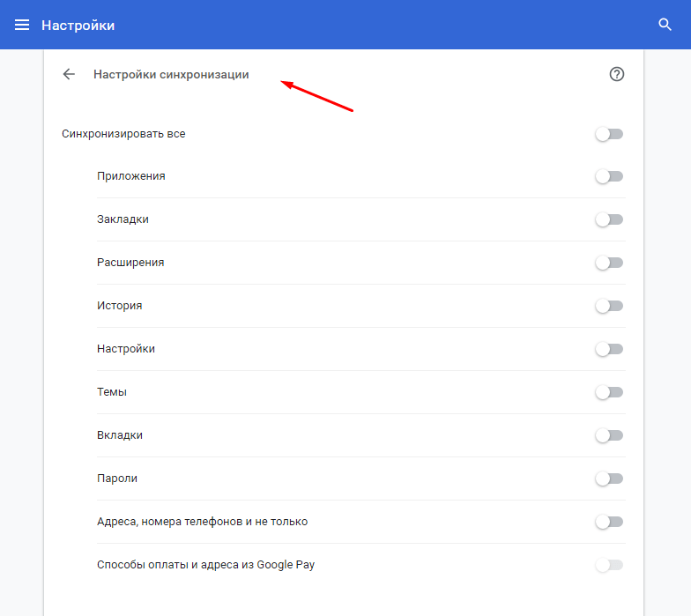Click the Настройки header title

click(78, 26)
